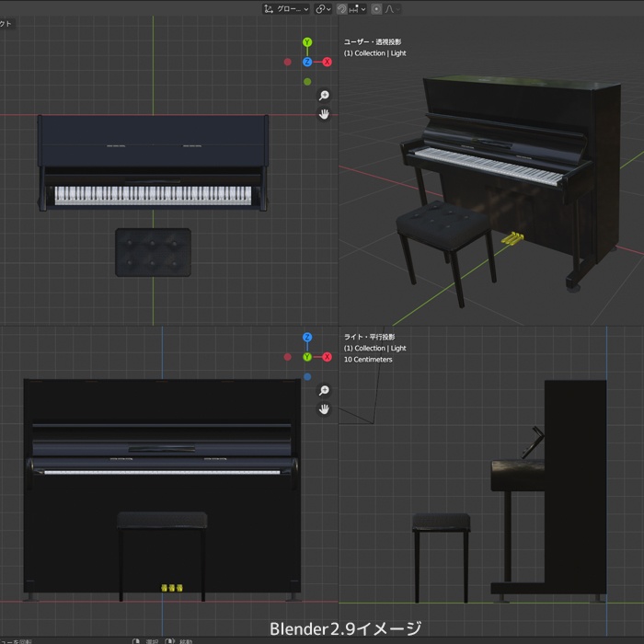Viewport: 644px width, 644px height.
Task: Click the negative X dot in front view gizmo
Action: pyautogui.click(x=287, y=357)
